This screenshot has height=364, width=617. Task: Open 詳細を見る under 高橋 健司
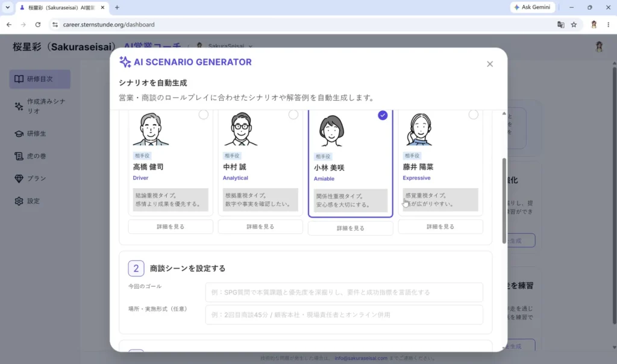[x=171, y=227]
